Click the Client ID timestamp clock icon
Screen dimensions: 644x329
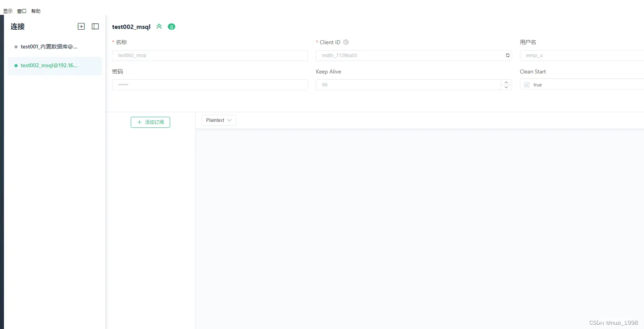pyautogui.click(x=346, y=42)
